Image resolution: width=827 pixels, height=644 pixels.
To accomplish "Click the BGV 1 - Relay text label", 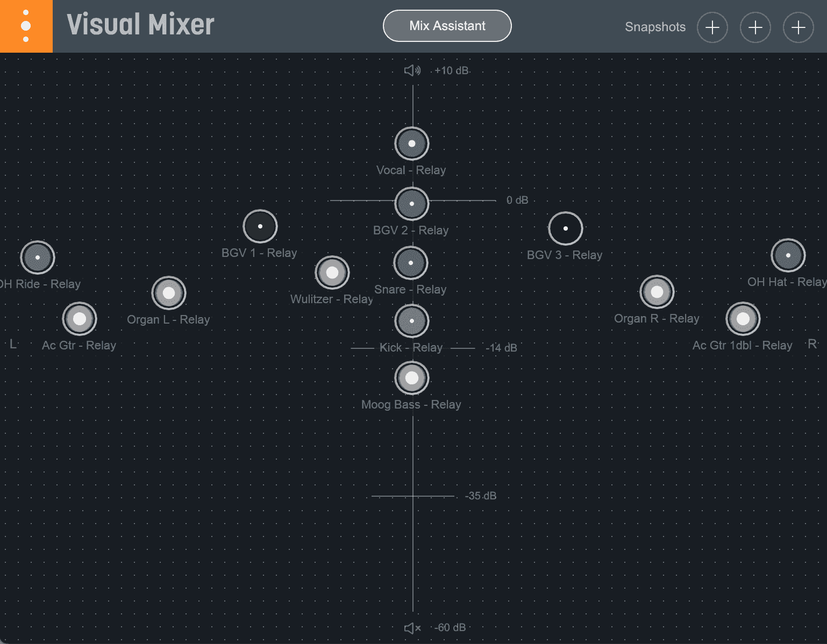I will pos(259,253).
